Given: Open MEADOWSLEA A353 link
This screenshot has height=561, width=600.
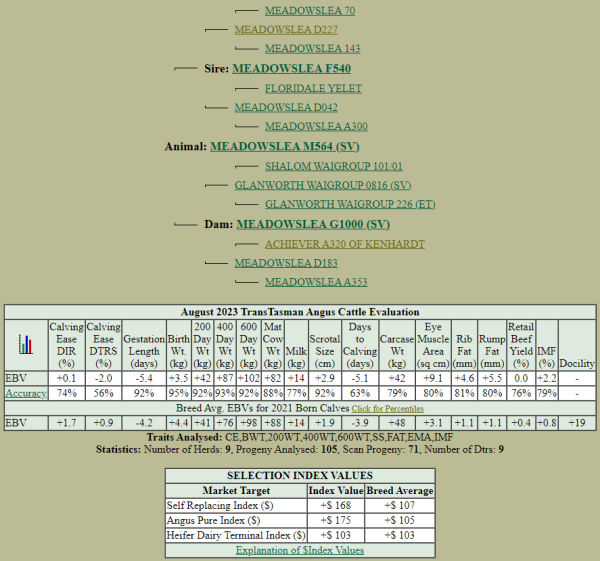Looking at the screenshot, I should 316,282.
